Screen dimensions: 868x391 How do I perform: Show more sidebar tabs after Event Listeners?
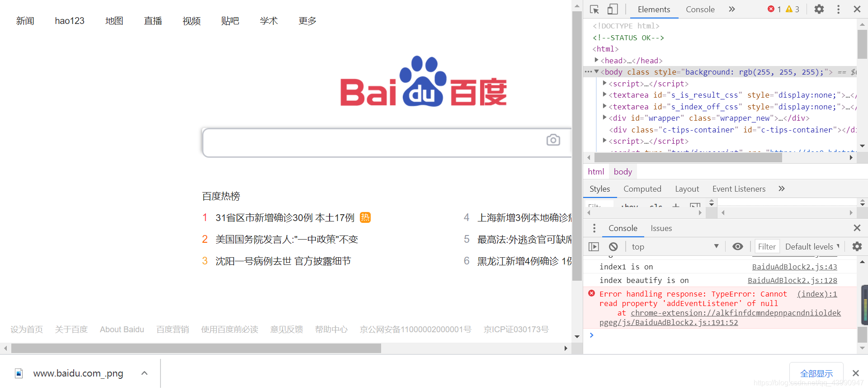pyautogui.click(x=782, y=188)
